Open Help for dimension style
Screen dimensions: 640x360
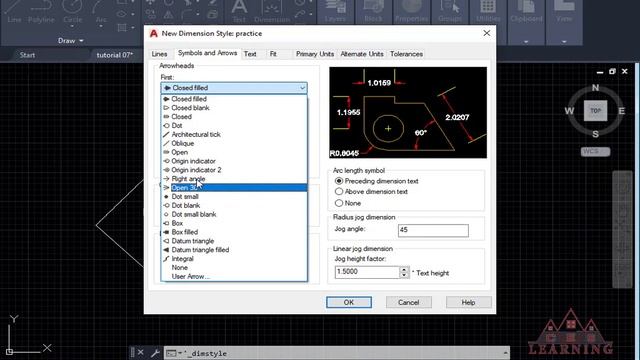[x=469, y=302]
